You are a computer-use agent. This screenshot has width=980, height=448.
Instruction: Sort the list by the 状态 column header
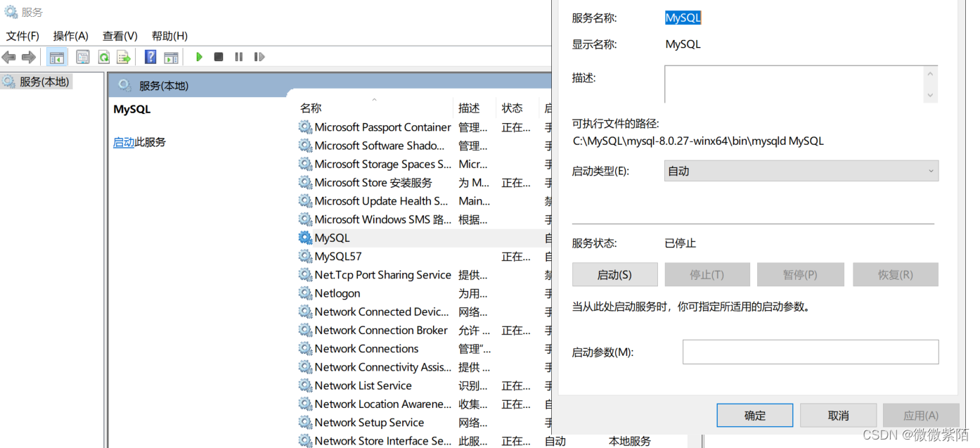pos(517,108)
